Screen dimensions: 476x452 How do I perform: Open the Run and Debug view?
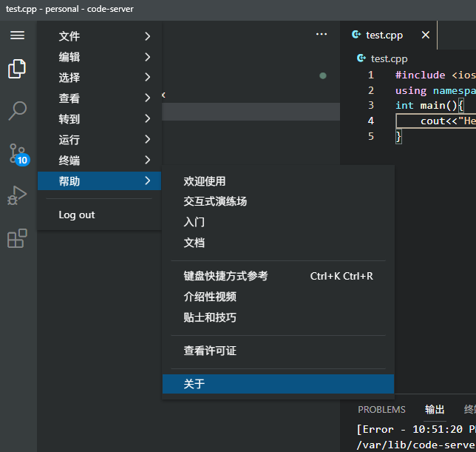tap(17, 196)
